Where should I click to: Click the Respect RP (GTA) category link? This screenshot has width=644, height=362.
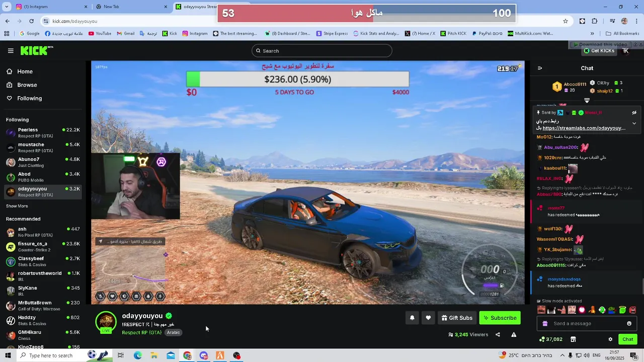tap(141, 332)
